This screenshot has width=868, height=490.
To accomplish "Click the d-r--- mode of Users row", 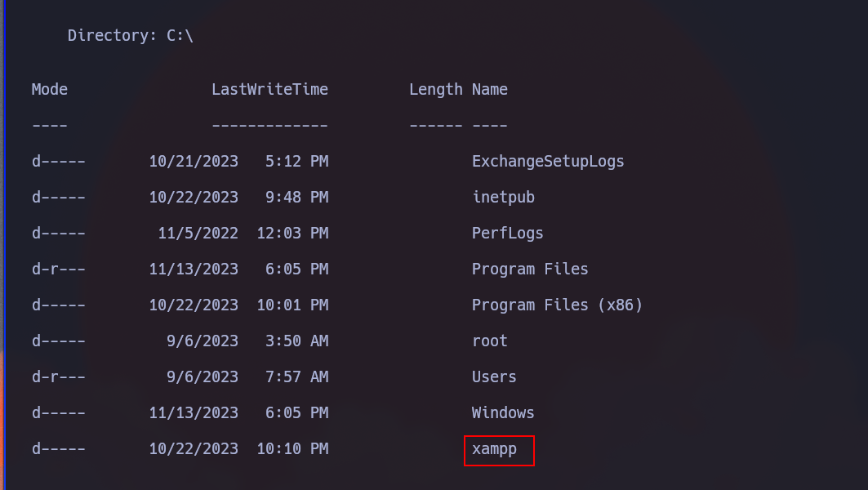I will [x=58, y=377].
